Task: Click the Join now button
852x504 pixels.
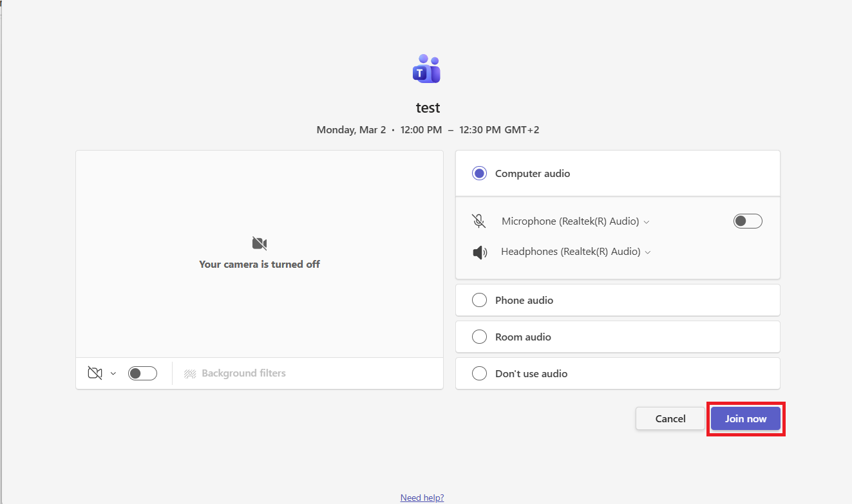Action: pyautogui.click(x=746, y=418)
